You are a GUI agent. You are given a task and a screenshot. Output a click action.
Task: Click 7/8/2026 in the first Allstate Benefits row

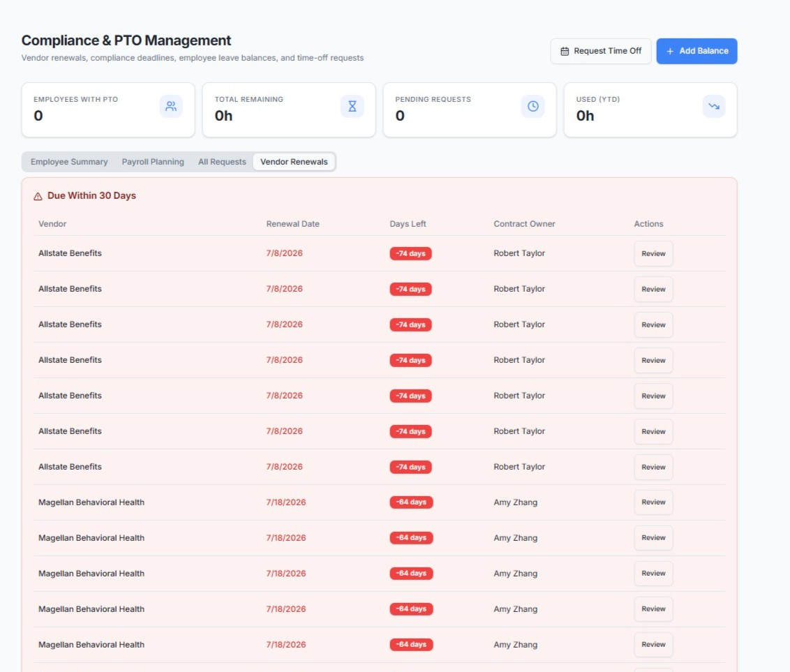point(284,253)
